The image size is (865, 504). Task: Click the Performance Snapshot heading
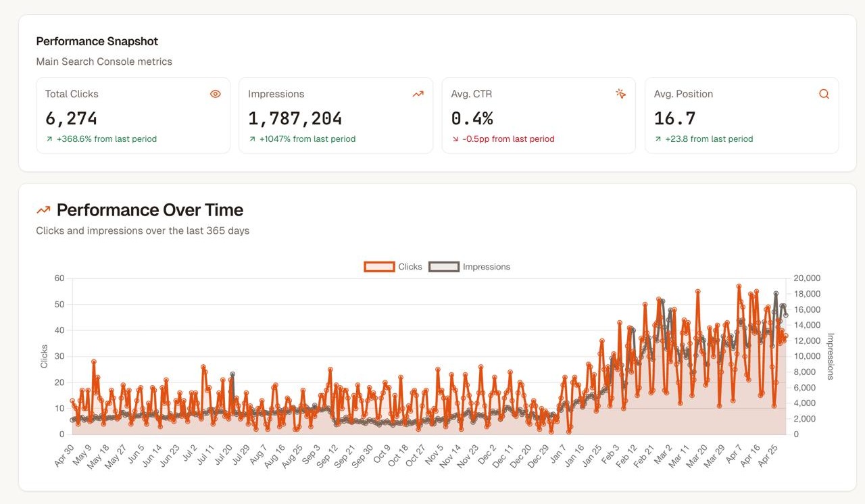(x=97, y=41)
